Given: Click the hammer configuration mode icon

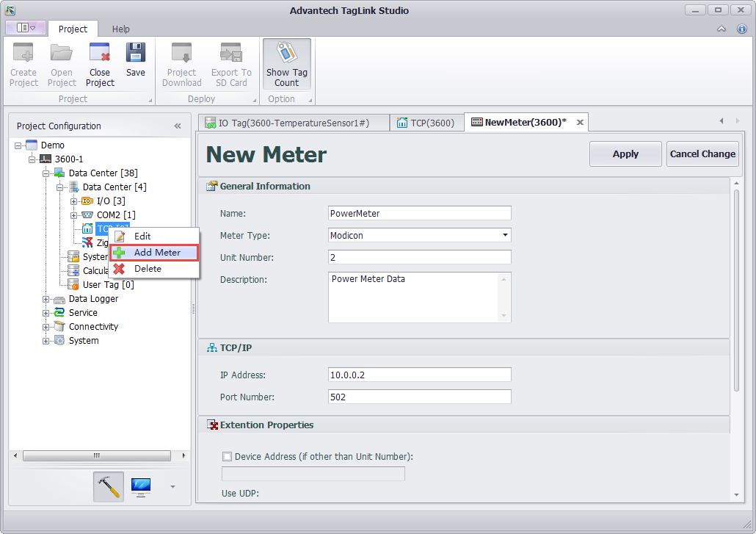Looking at the screenshot, I should [109, 486].
